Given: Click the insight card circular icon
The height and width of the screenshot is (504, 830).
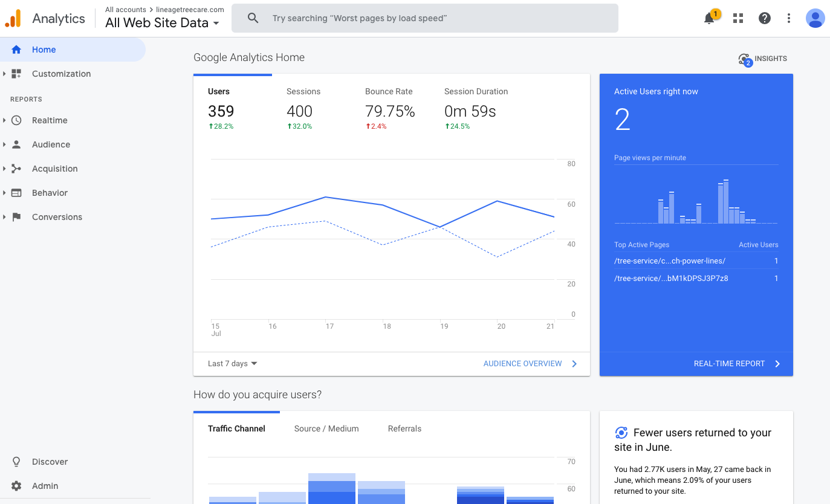Looking at the screenshot, I should 621,433.
